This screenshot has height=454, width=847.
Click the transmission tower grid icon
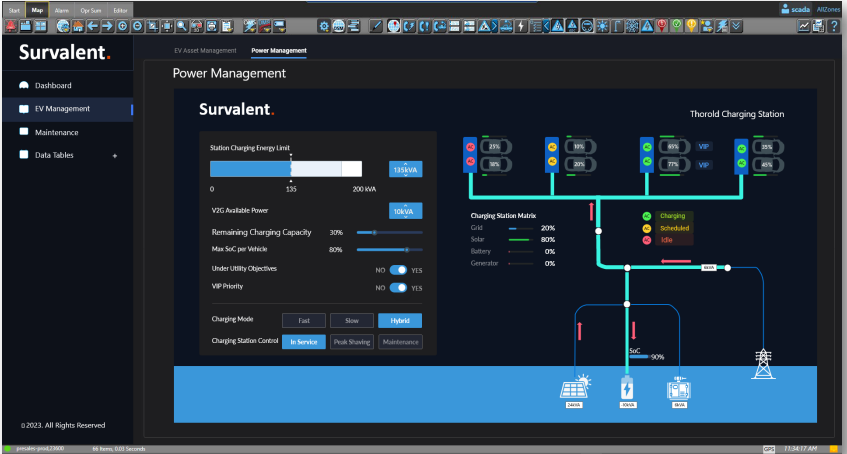pyautogui.click(x=765, y=363)
